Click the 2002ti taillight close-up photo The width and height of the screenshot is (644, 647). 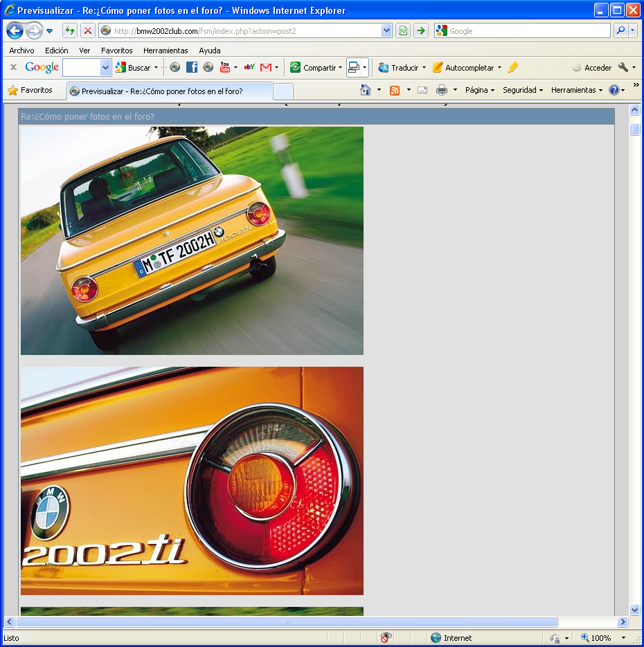coord(192,481)
